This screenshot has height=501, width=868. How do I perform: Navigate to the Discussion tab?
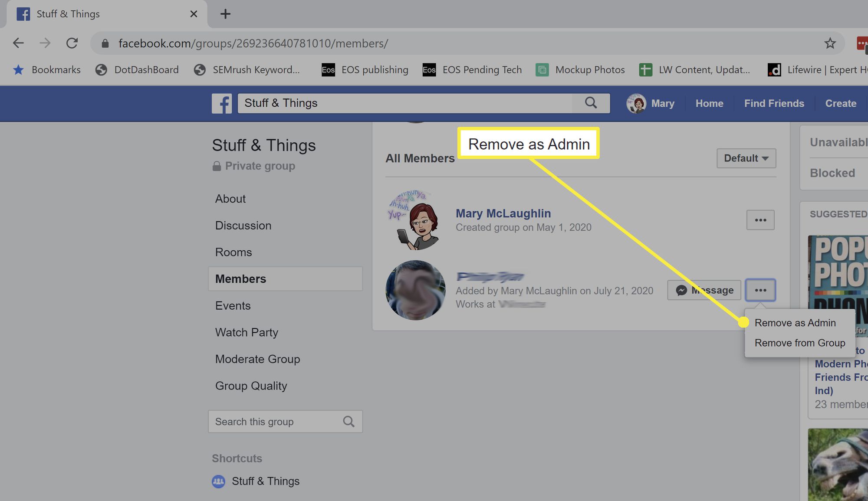[243, 225]
